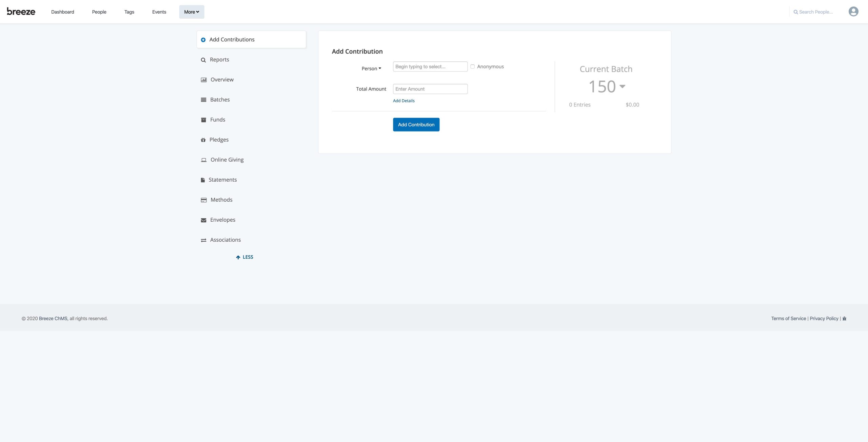
Task: Click the Add Details link
Action: (x=403, y=101)
